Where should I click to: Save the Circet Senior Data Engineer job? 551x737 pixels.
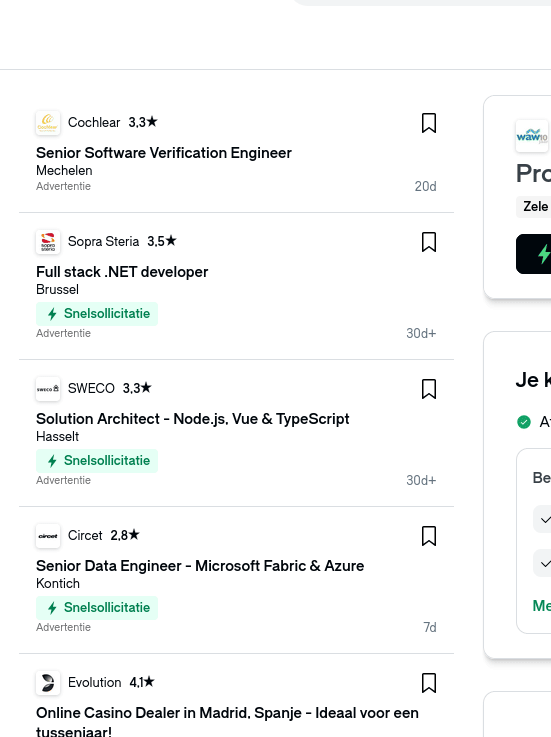pyautogui.click(x=429, y=536)
